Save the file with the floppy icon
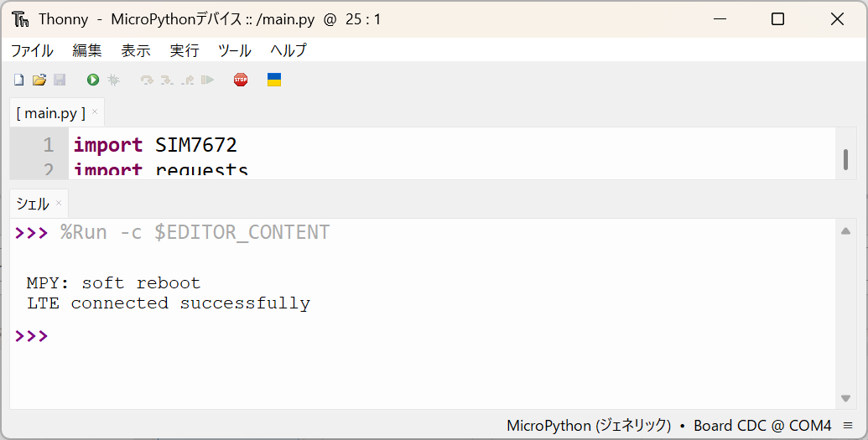The image size is (868, 440). 60,80
